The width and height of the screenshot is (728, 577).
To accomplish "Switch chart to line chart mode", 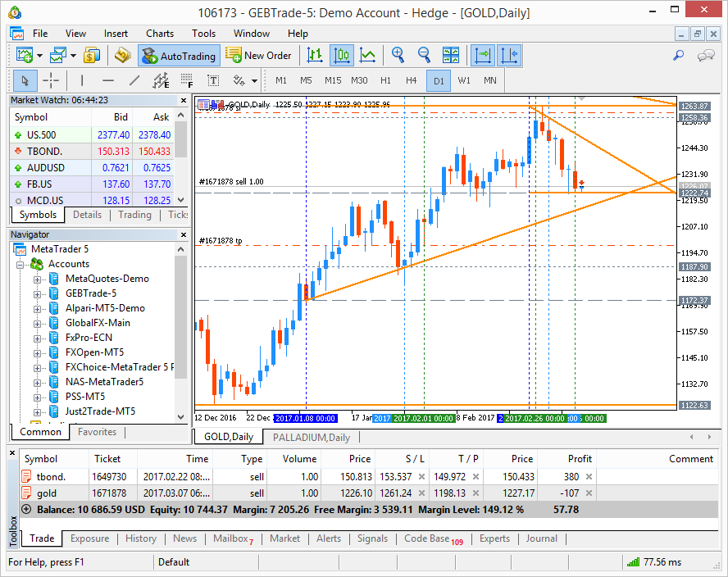I will coord(368,56).
